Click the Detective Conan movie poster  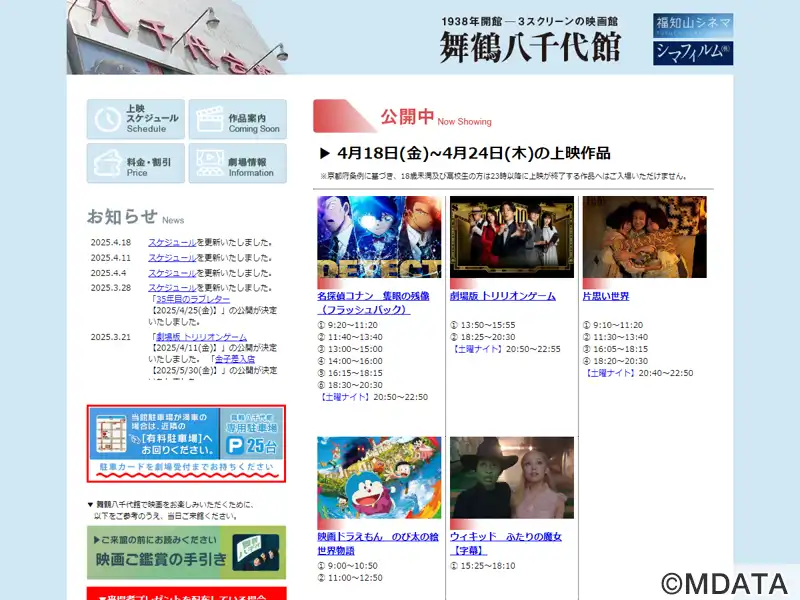[379, 237]
